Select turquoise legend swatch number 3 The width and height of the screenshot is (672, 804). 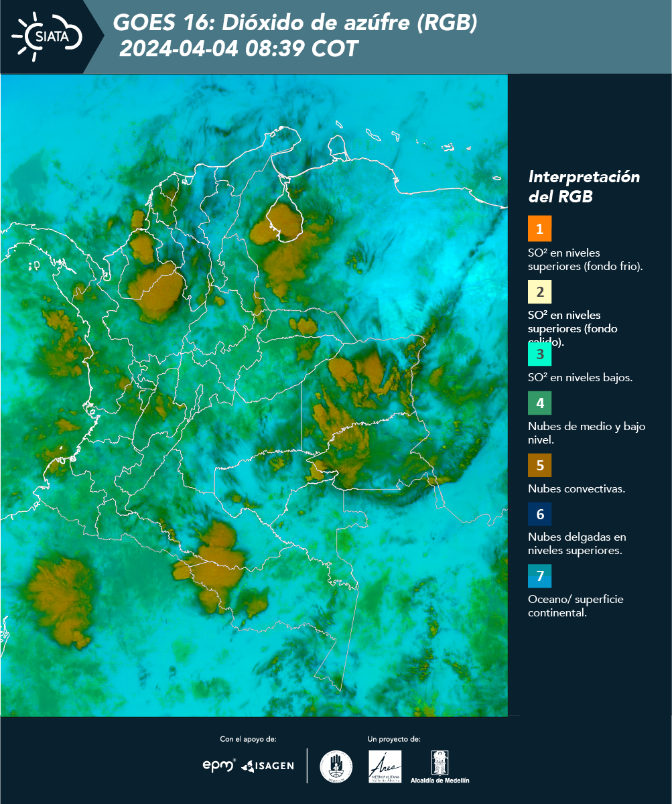coord(539,354)
